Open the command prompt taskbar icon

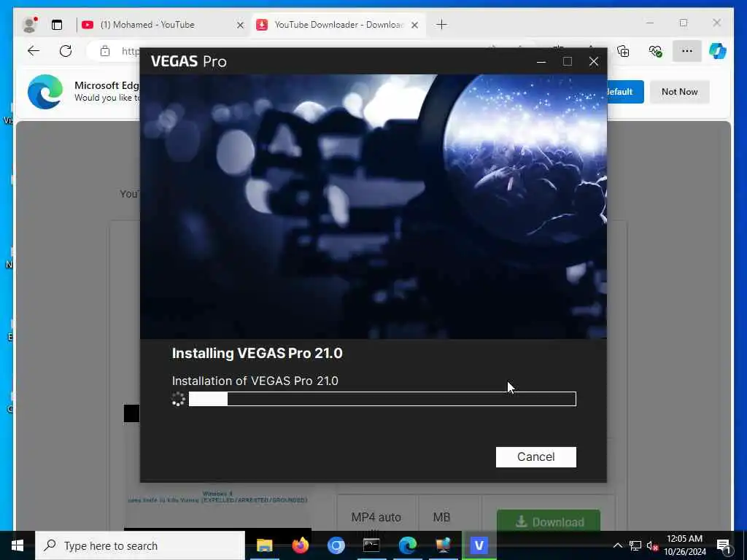(x=371, y=545)
